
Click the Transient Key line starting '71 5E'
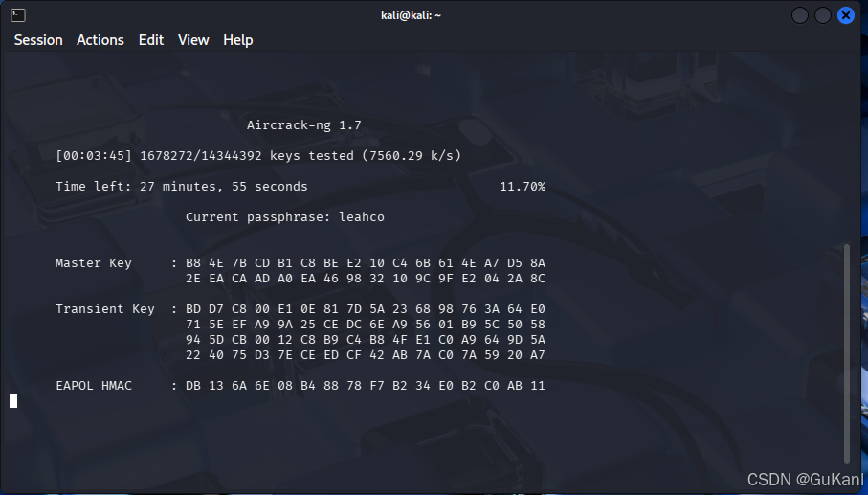[x=366, y=325]
